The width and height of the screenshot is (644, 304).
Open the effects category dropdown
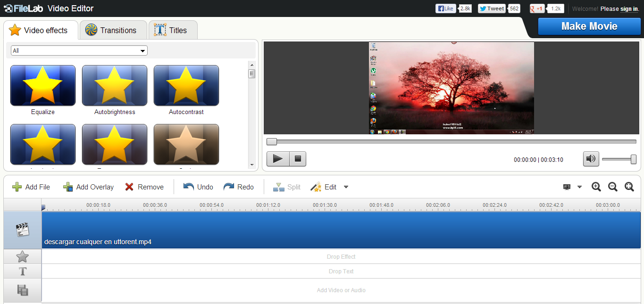[78, 50]
